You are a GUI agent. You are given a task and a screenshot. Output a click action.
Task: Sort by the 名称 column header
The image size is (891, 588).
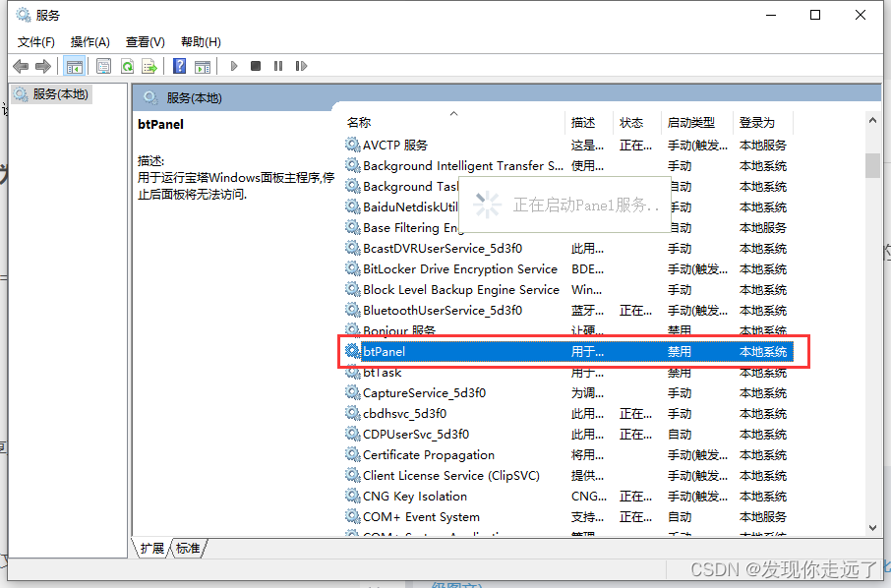pyautogui.click(x=359, y=122)
